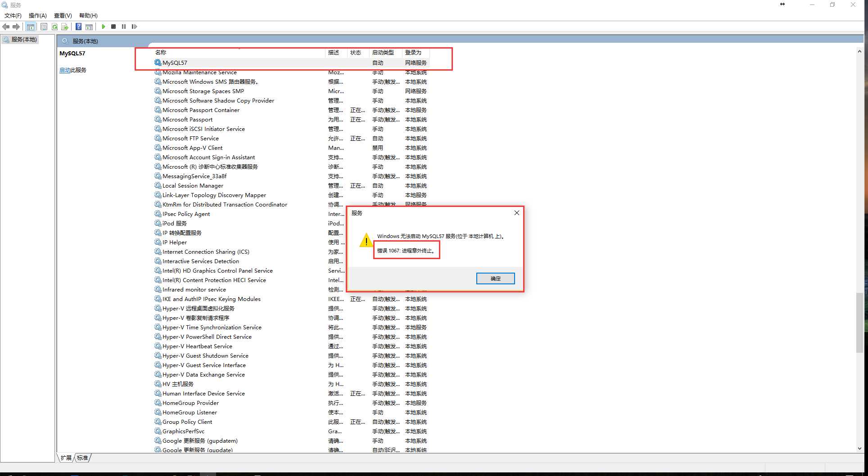Click the vertical scrollbar thumb
Screen dimensions: 868x476
(x=859, y=323)
